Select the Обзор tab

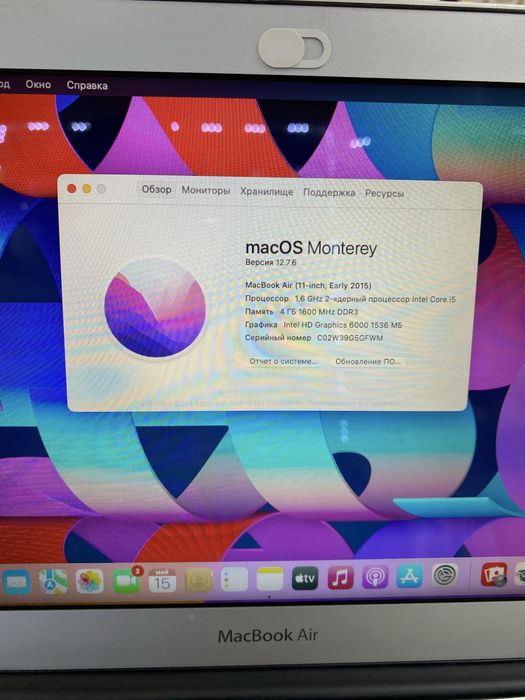pyautogui.click(x=156, y=189)
